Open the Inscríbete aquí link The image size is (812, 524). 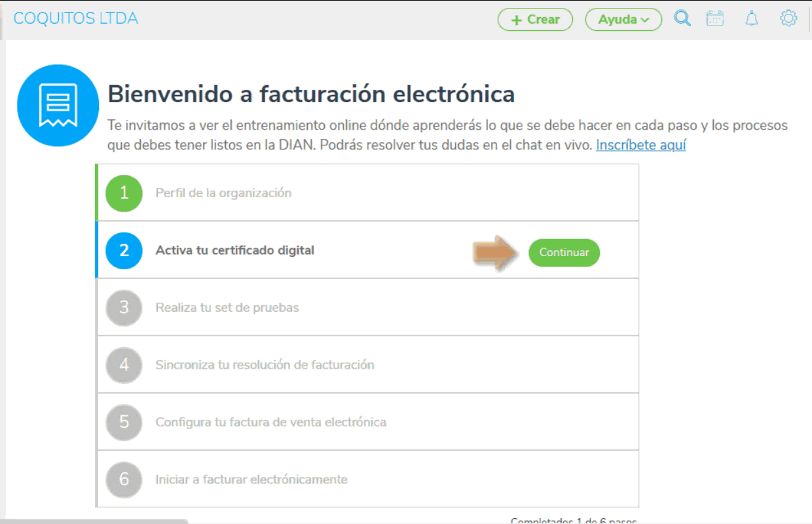coord(641,145)
